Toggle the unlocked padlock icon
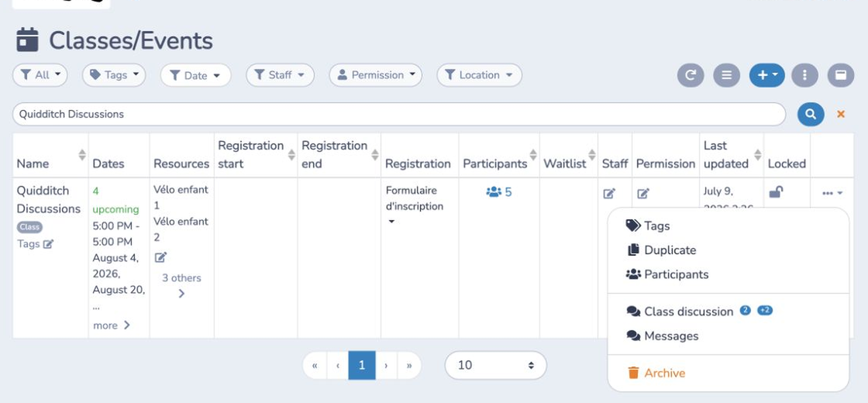Image resolution: width=868 pixels, height=403 pixels. coord(776,192)
